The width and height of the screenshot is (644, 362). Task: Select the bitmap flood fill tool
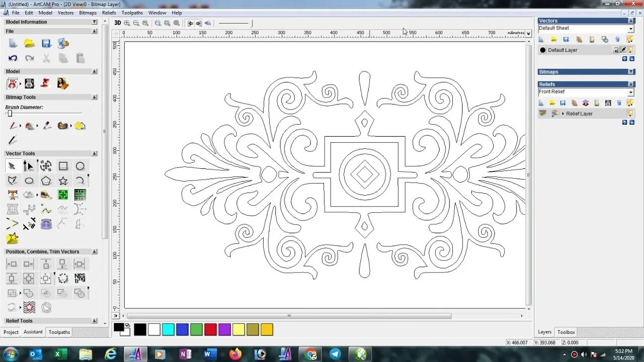(29, 126)
